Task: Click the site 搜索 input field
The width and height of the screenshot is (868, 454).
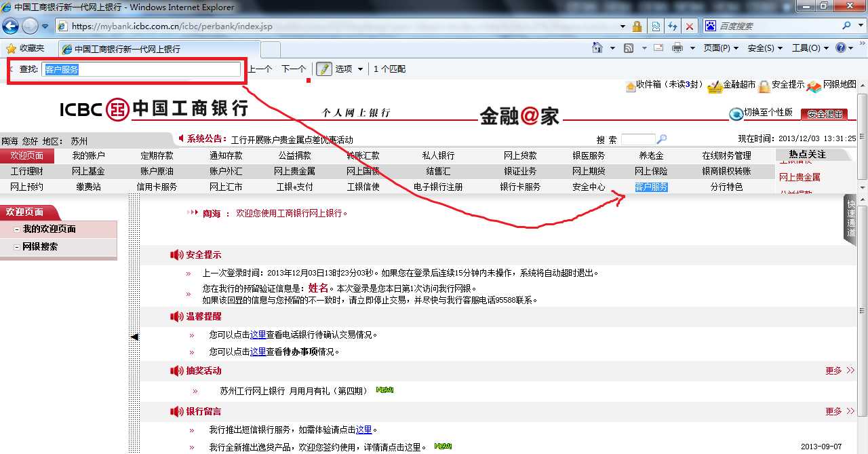Action: tap(638, 139)
